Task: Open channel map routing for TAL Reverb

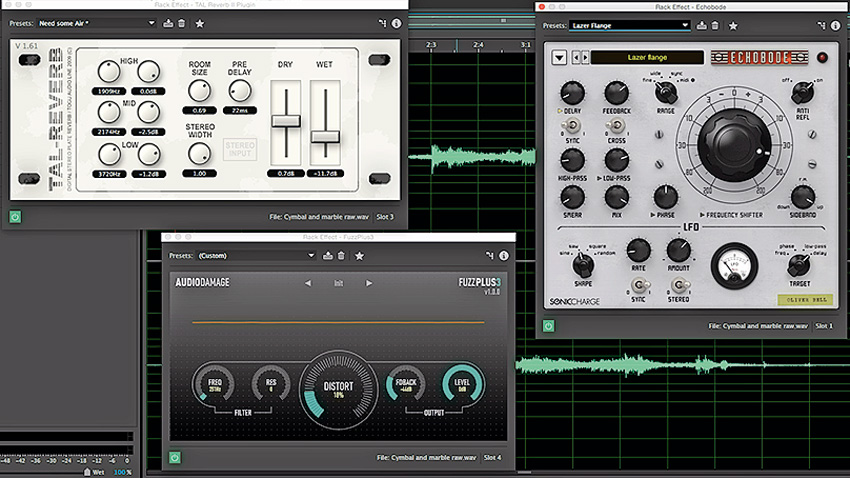Action: [x=381, y=22]
